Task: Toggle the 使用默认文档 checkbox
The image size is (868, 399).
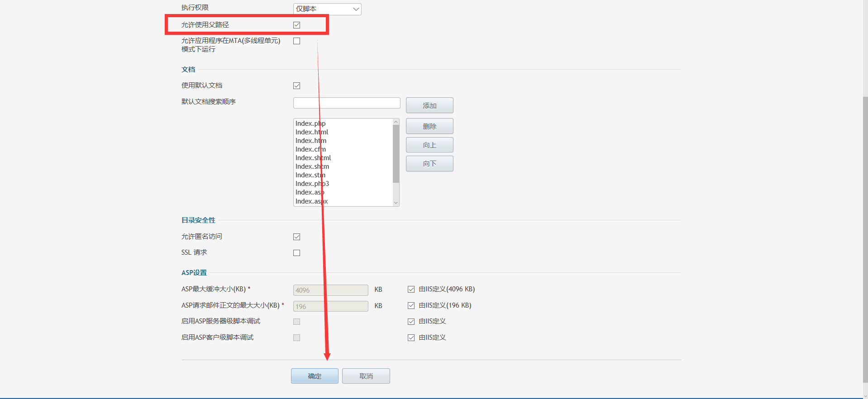Action: [x=296, y=85]
